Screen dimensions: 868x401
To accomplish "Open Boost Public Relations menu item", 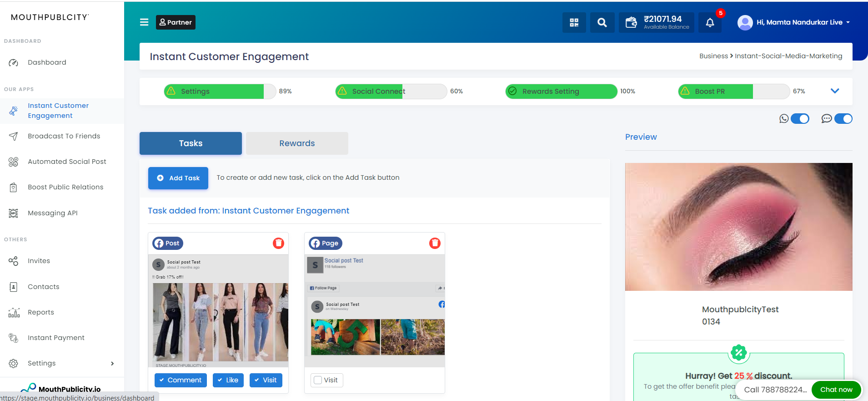I will (65, 187).
